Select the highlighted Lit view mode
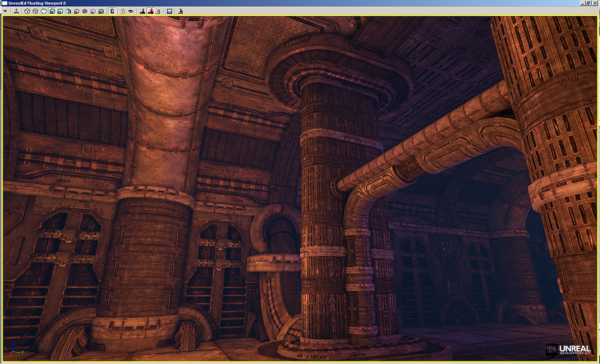Viewport: 600px width, 364px height. click(52, 11)
